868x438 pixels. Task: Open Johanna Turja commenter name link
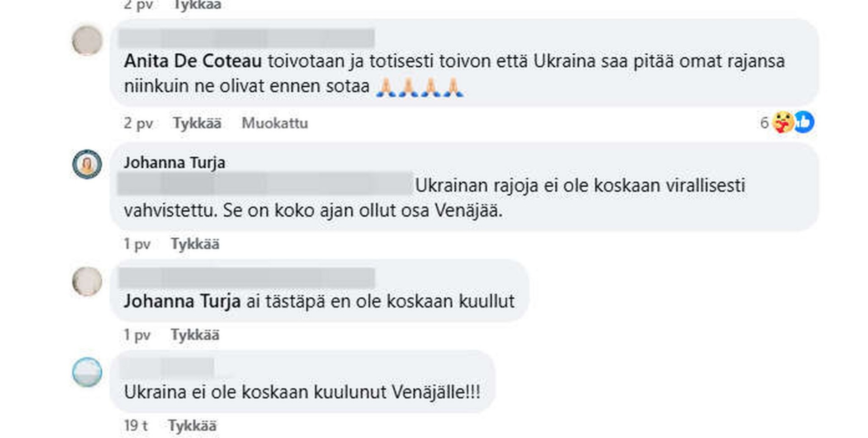click(175, 163)
